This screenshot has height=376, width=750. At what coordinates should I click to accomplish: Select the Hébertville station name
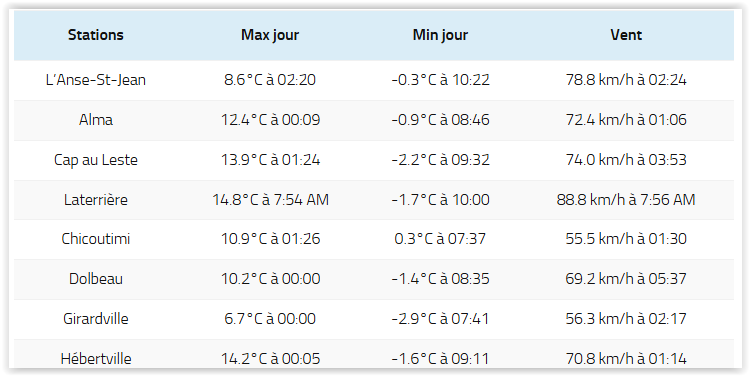(x=96, y=358)
